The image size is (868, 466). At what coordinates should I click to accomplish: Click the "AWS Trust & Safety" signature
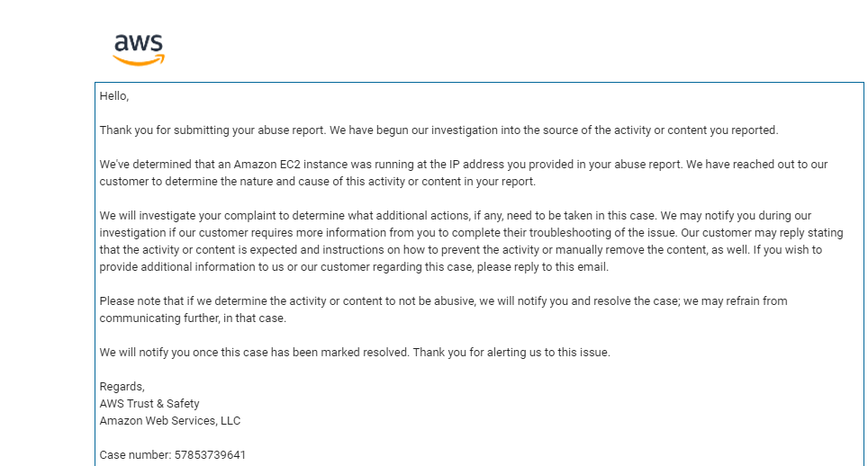pos(149,404)
